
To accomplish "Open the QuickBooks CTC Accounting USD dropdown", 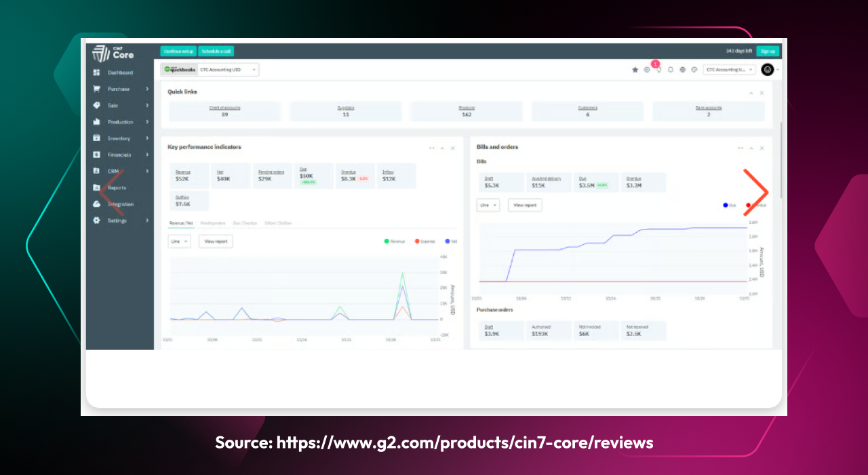I will [210, 69].
